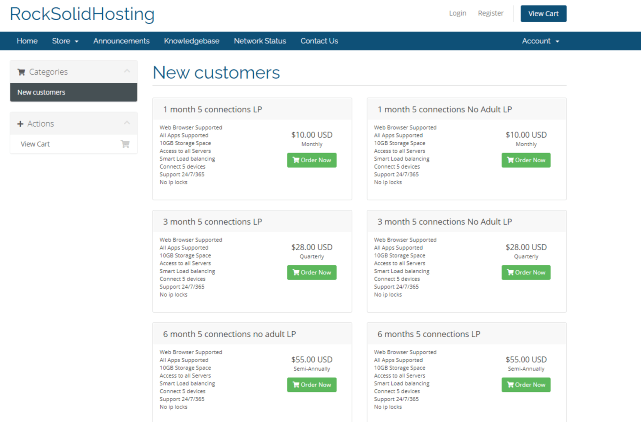
Task: Click the Login link
Action: 458,14
